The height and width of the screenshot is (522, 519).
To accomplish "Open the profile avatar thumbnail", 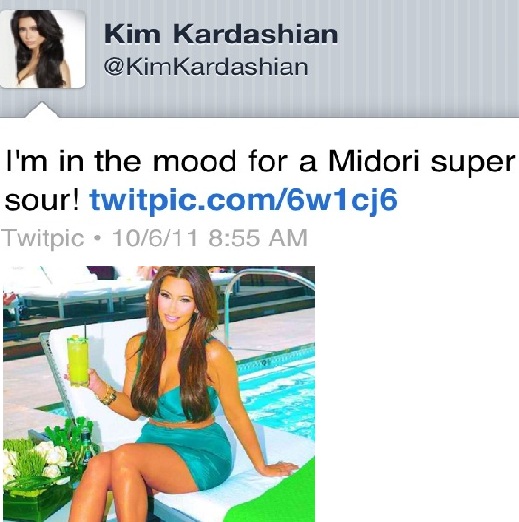I will 42,49.
